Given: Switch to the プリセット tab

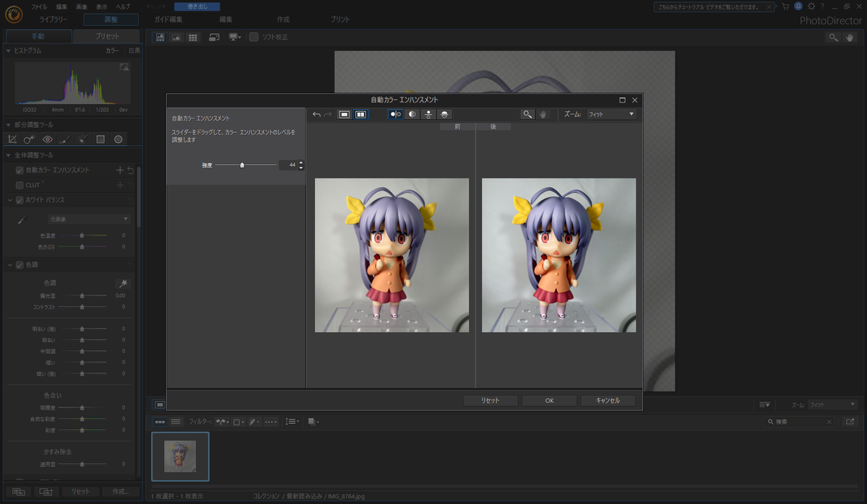Looking at the screenshot, I should point(107,36).
